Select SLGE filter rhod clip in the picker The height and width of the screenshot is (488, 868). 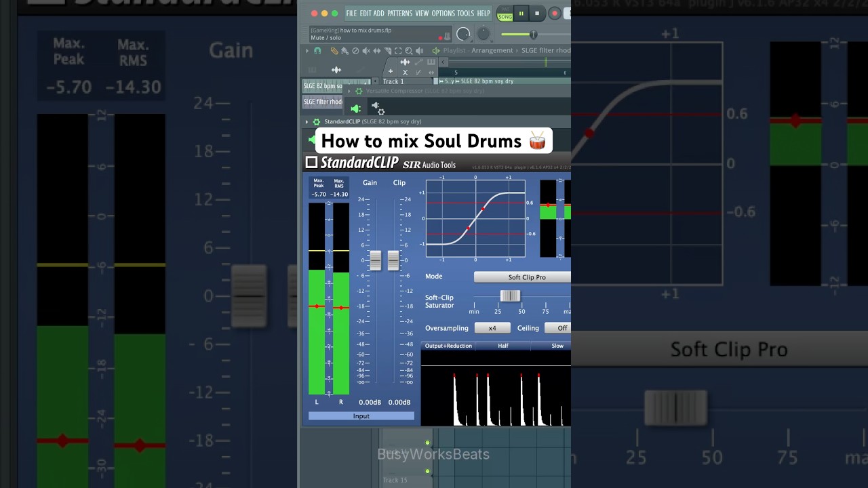pyautogui.click(x=323, y=102)
